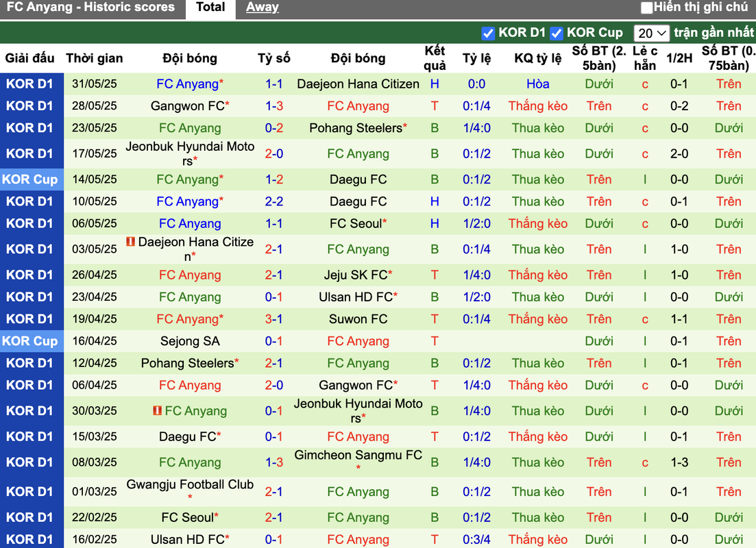Click the 0-1 score on 15/03/25
Screen dimensions: 756x548
pyautogui.click(x=274, y=436)
